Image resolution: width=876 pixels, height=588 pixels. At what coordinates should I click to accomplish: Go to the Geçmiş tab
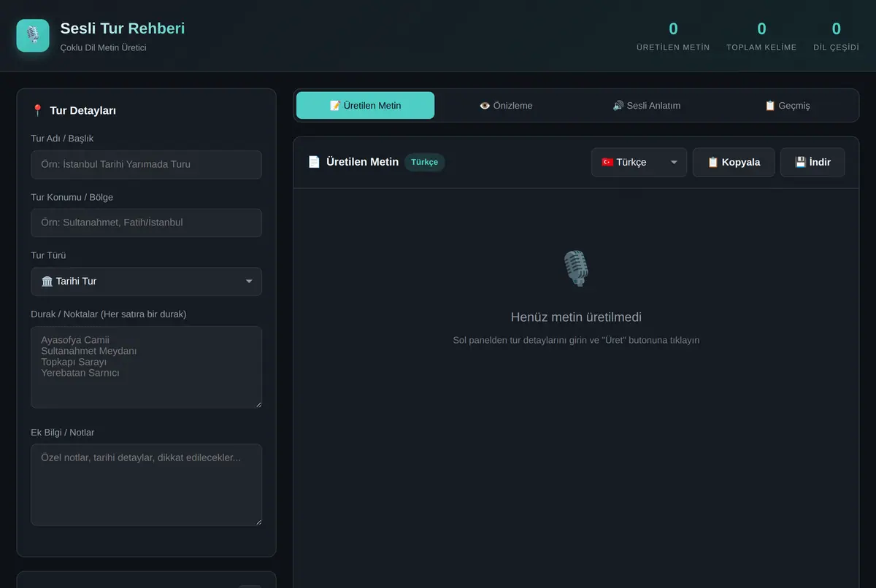787,105
